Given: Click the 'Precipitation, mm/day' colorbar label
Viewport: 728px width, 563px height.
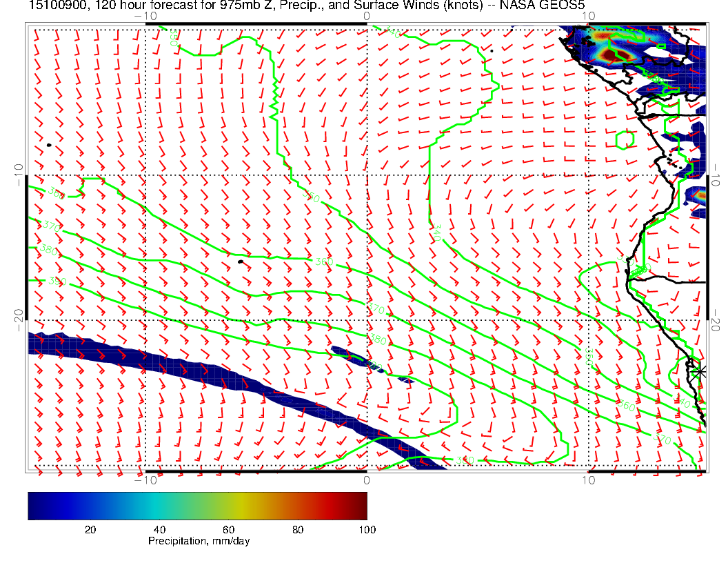Looking at the screenshot, I should pos(199,542).
